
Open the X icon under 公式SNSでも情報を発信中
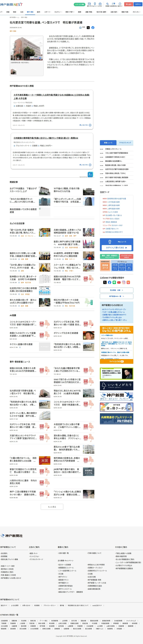(105, 282)
